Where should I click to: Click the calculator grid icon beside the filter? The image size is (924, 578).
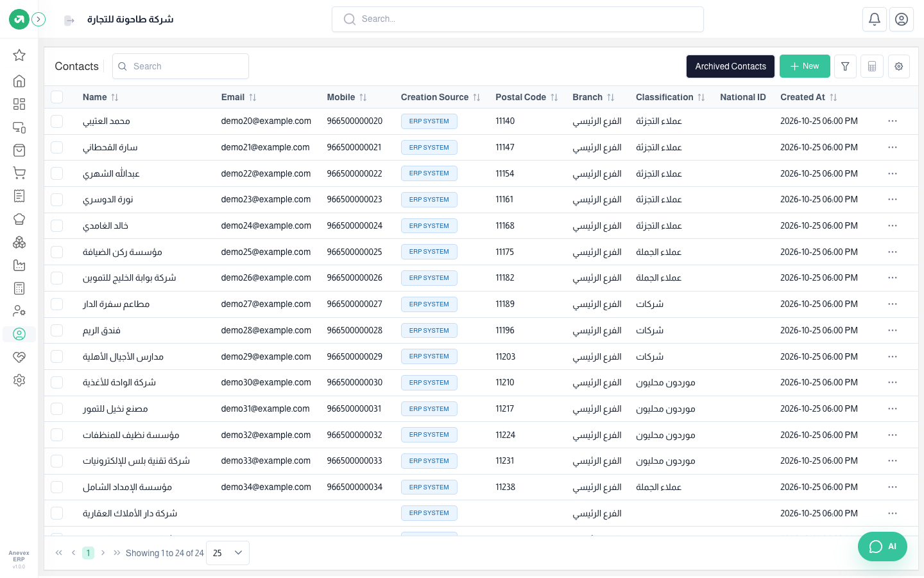(872, 66)
